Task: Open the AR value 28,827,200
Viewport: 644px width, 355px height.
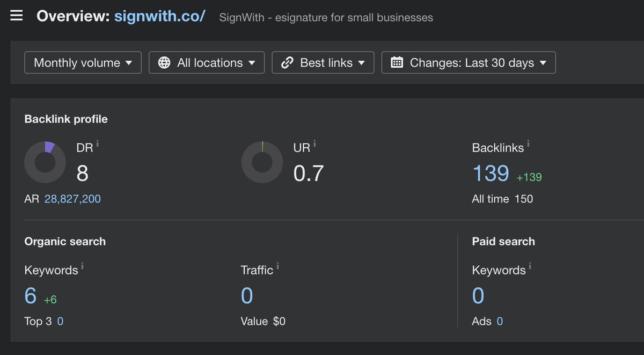Action: tap(72, 199)
